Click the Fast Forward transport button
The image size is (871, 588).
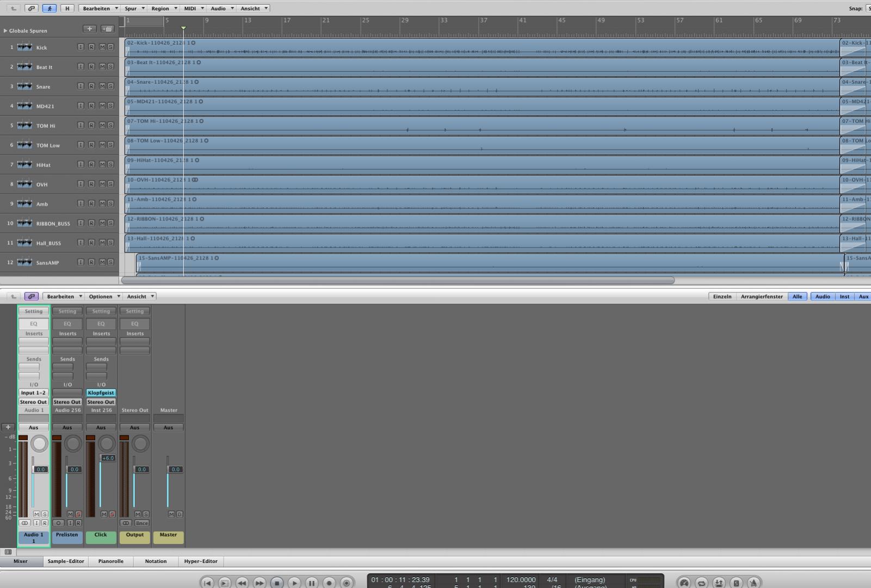coord(260,583)
